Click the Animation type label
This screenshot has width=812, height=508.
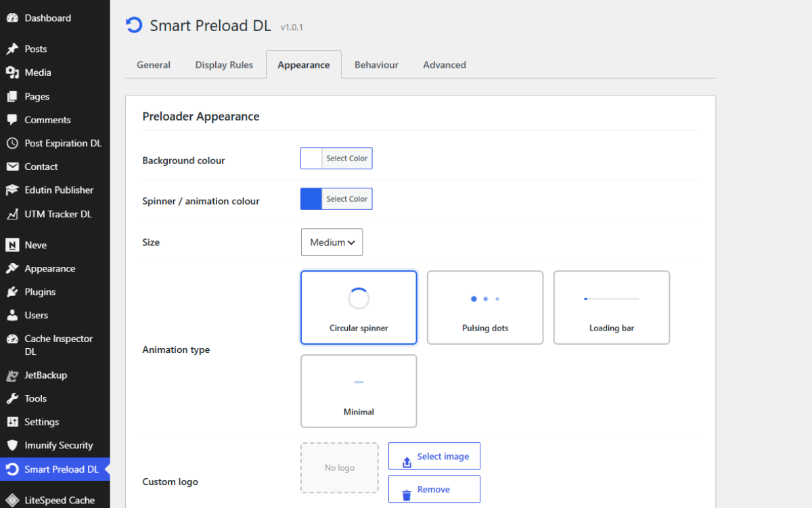pos(176,350)
